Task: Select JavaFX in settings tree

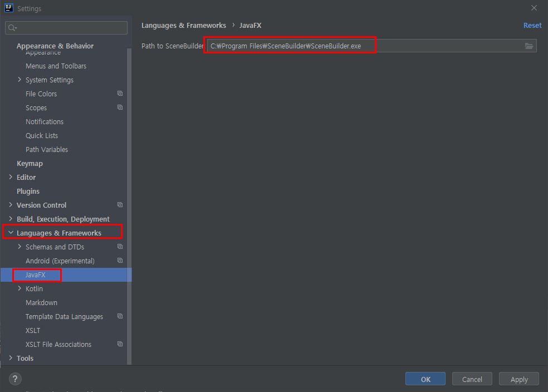Action: pyautogui.click(x=35, y=275)
